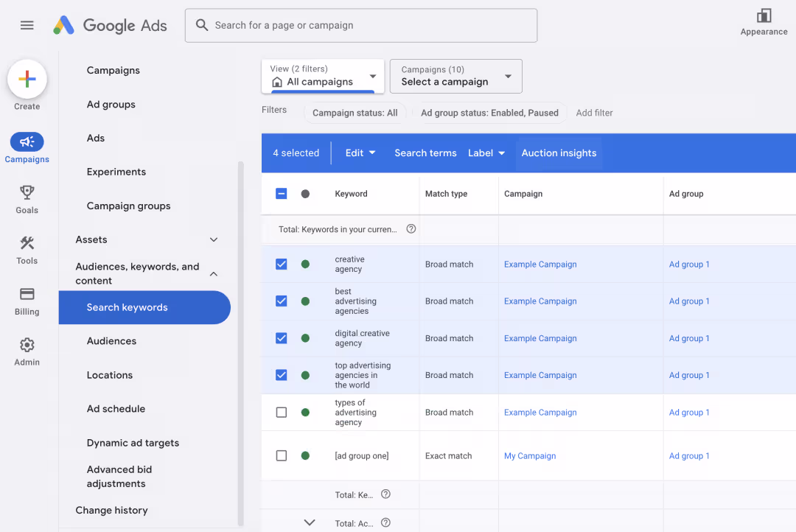Click the green status dot for best advertising agencies
The height and width of the screenshot is (532, 796).
click(305, 301)
